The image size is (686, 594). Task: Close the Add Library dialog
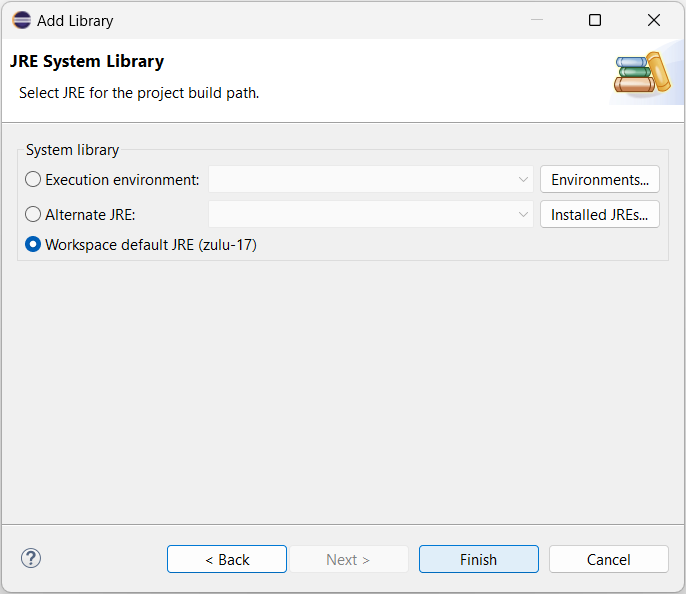point(654,20)
